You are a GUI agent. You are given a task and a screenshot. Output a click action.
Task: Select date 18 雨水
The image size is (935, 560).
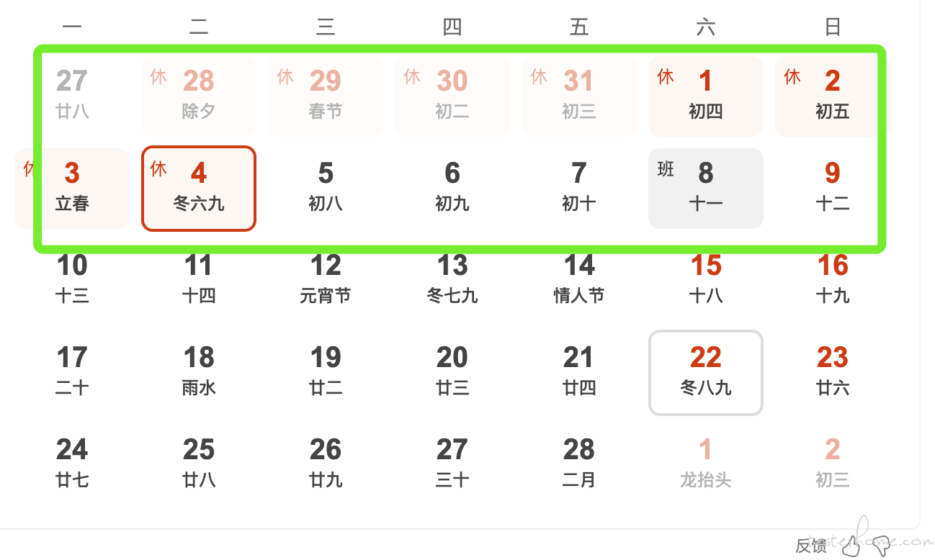click(x=199, y=373)
